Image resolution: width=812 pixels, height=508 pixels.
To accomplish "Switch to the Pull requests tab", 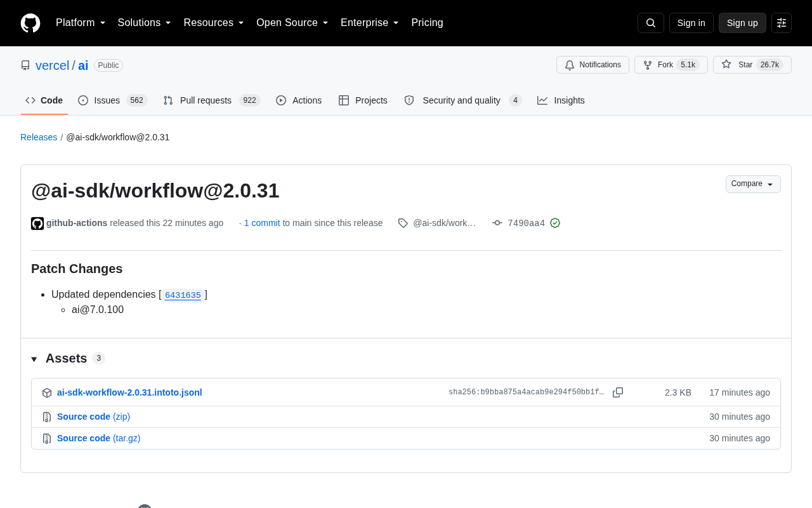I will 212,100.
